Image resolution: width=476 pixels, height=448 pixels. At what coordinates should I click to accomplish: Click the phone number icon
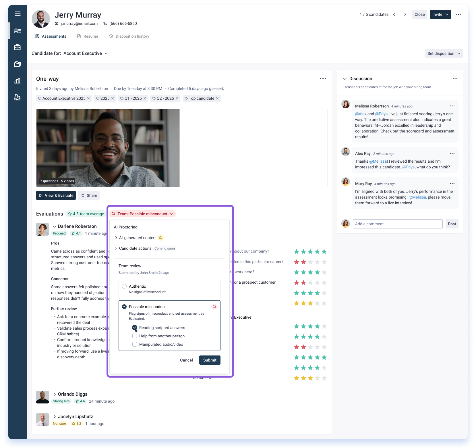tap(105, 24)
